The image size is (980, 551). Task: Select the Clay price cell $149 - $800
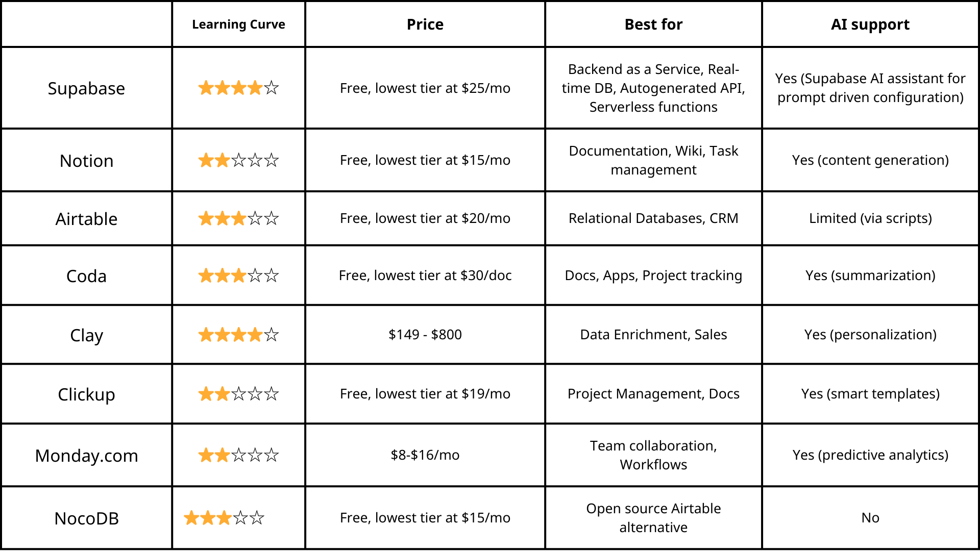[425, 335]
